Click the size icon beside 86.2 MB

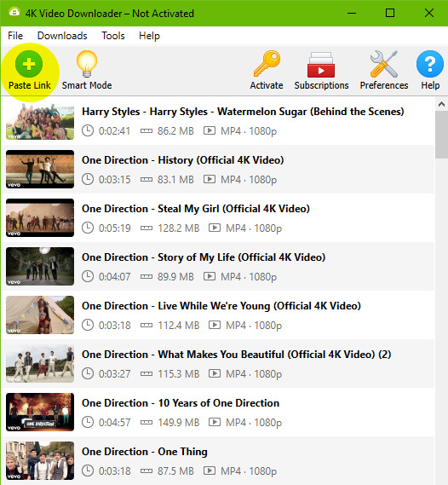146,130
